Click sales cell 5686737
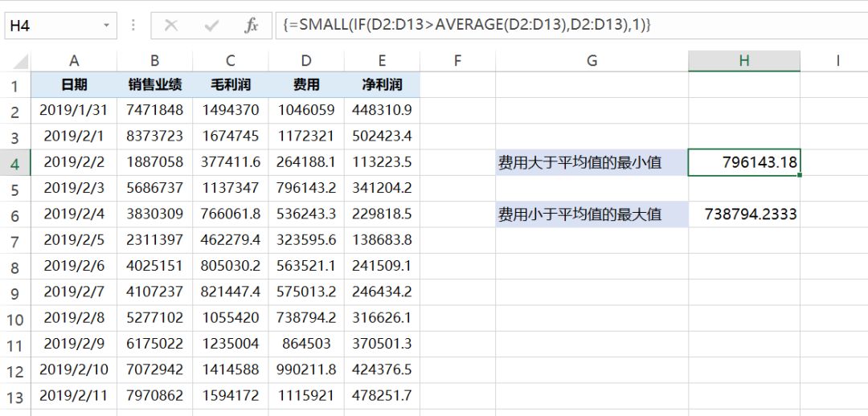This screenshot has height=416, width=868. [154, 188]
